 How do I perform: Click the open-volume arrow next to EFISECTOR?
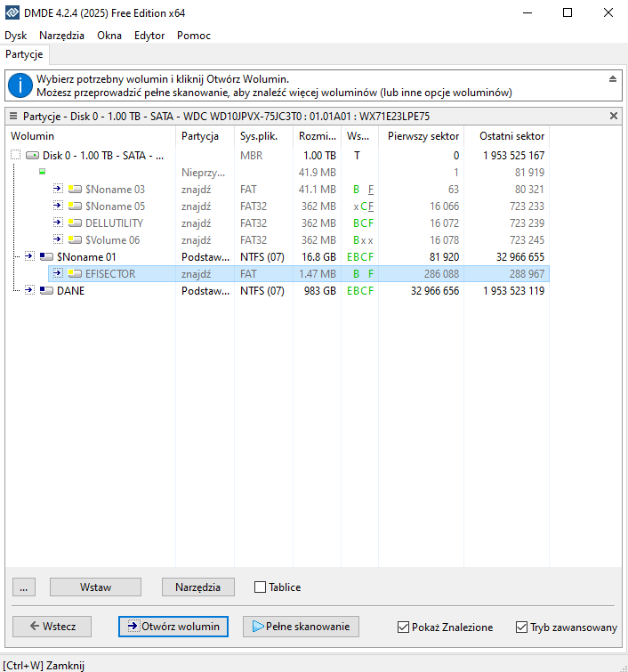coord(58,273)
